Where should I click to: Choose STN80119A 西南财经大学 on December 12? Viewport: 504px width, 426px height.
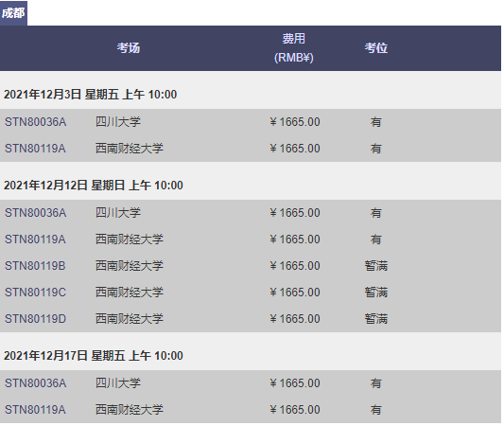tap(251, 240)
